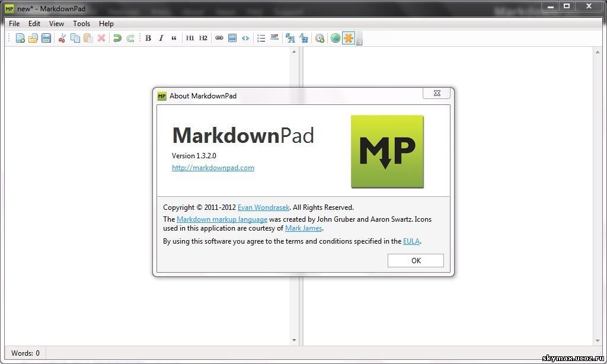Insert hyperlink using chain icon

click(219, 38)
